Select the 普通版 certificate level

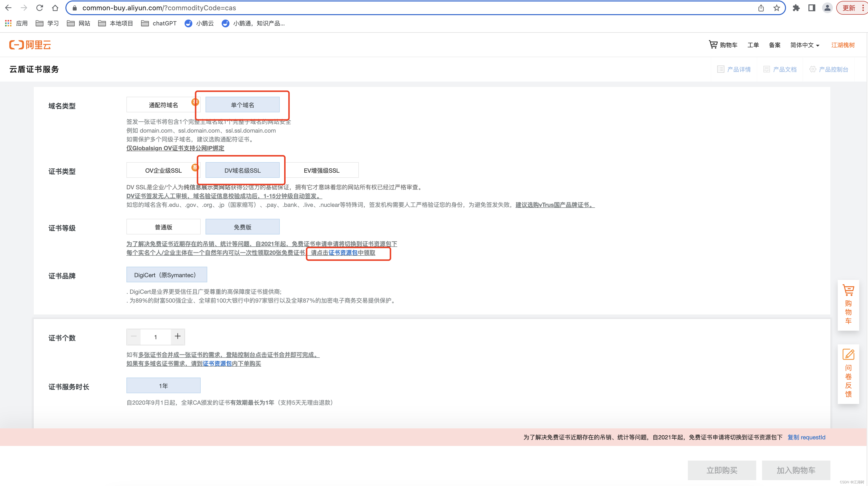[163, 227]
